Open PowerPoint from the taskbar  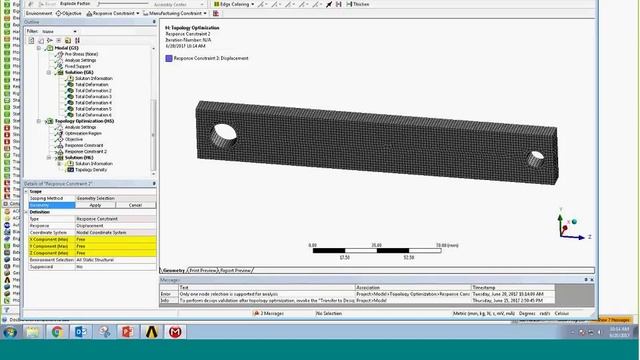[128, 332]
